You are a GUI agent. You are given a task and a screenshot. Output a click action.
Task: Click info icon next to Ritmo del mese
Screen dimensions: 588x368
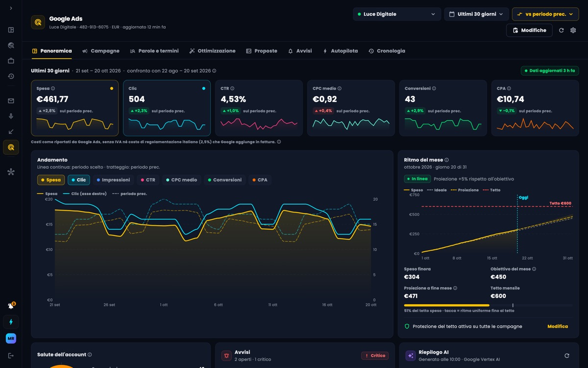(x=447, y=160)
